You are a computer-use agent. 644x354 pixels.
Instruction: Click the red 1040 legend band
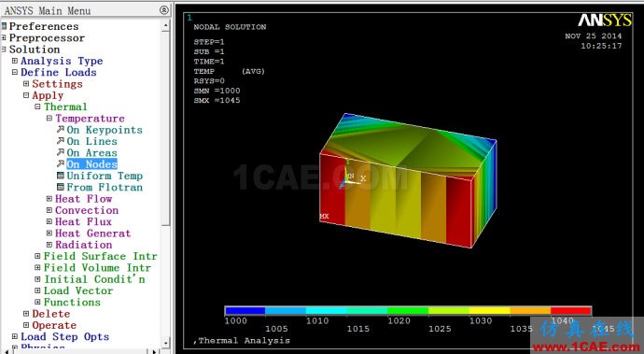tap(571, 310)
